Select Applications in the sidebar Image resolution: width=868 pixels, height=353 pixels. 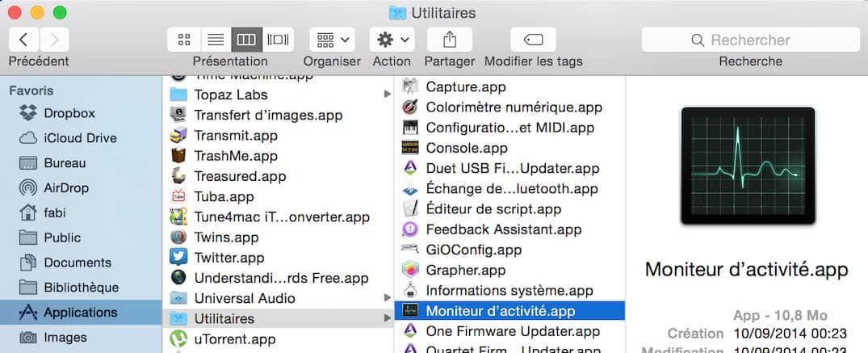pos(81,312)
